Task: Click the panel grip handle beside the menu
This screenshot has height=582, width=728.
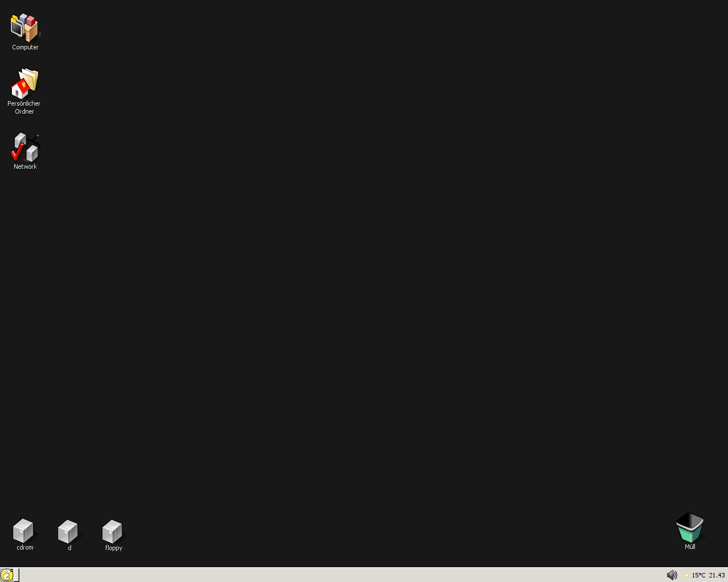Action: pyautogui.click(x=16, y=575)
